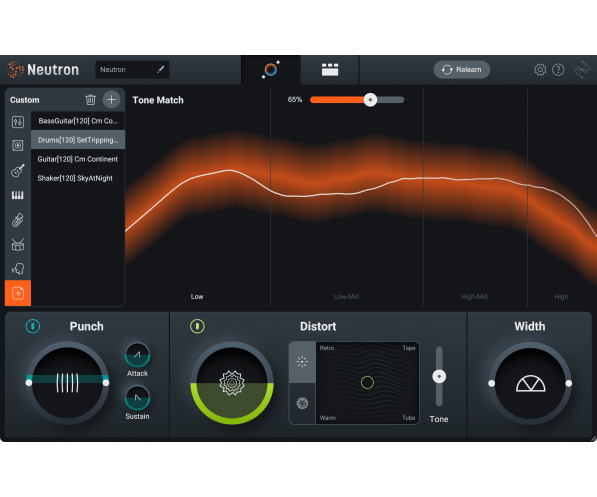Click the vertical Tone slider handle
This screenshot has width=597, height=497.
(439, 376)
